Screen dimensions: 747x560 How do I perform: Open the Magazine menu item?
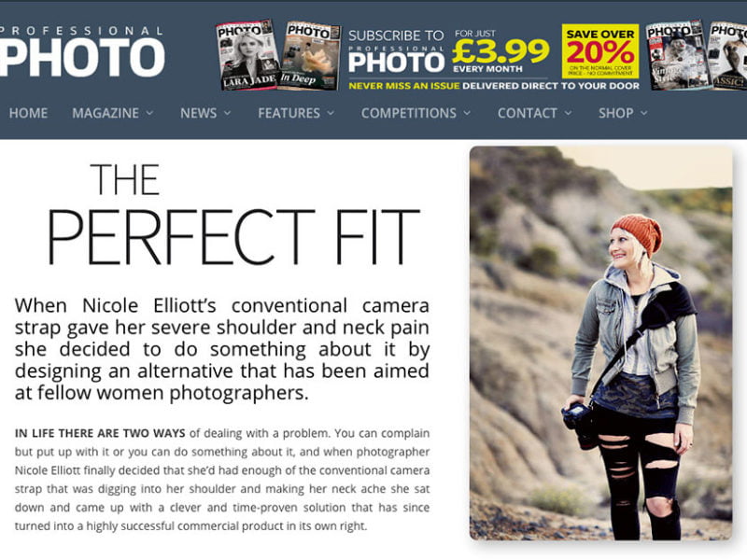[106, 113]
